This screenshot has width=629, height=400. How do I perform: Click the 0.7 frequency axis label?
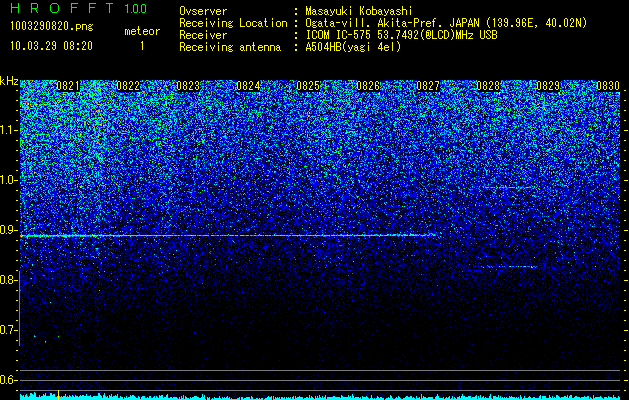8,330
